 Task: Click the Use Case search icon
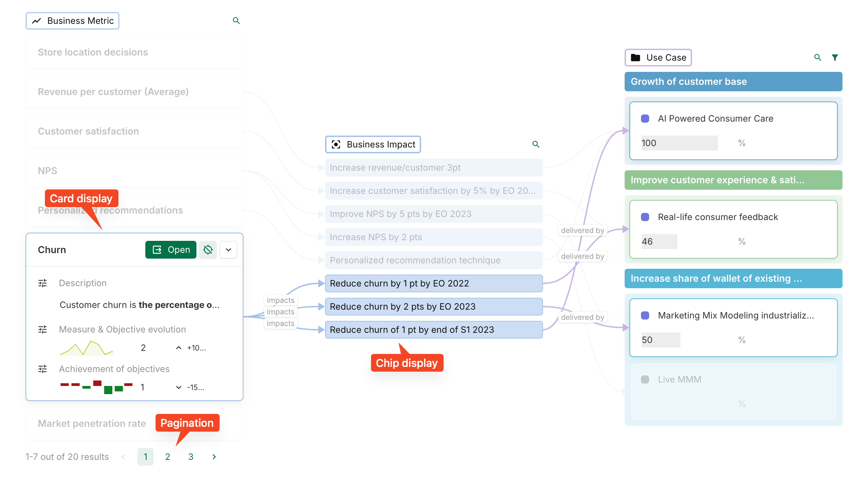tap(818, 58)
